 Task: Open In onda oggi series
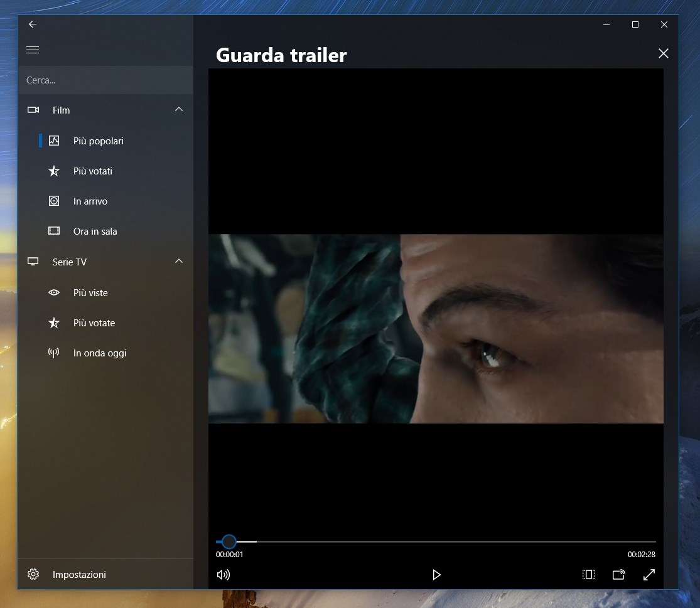click(x=100, y=353)
